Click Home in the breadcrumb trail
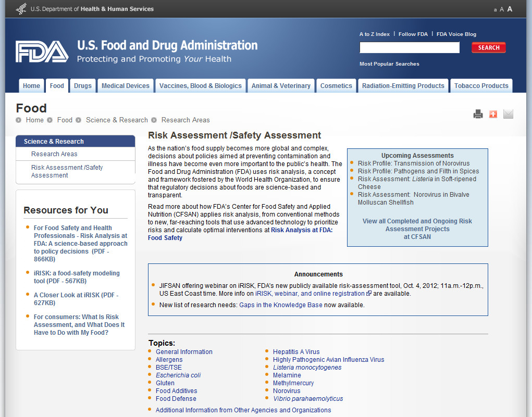The image size is (532, 417). coord(34,120)
